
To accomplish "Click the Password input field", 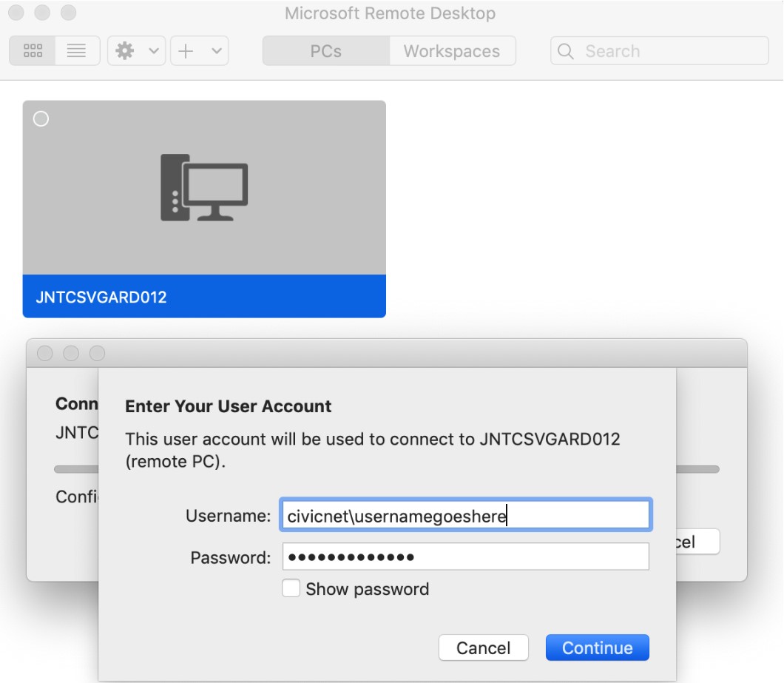I will tap(465, 556).
